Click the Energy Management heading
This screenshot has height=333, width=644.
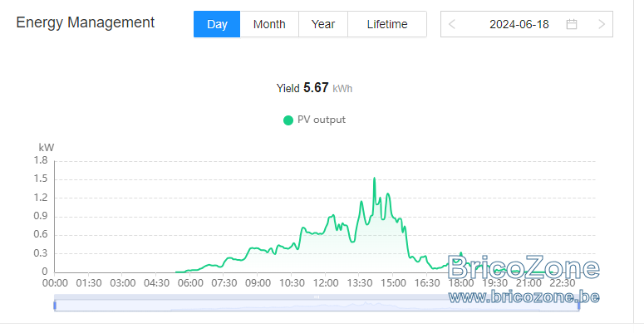click(x=85, y=22)
